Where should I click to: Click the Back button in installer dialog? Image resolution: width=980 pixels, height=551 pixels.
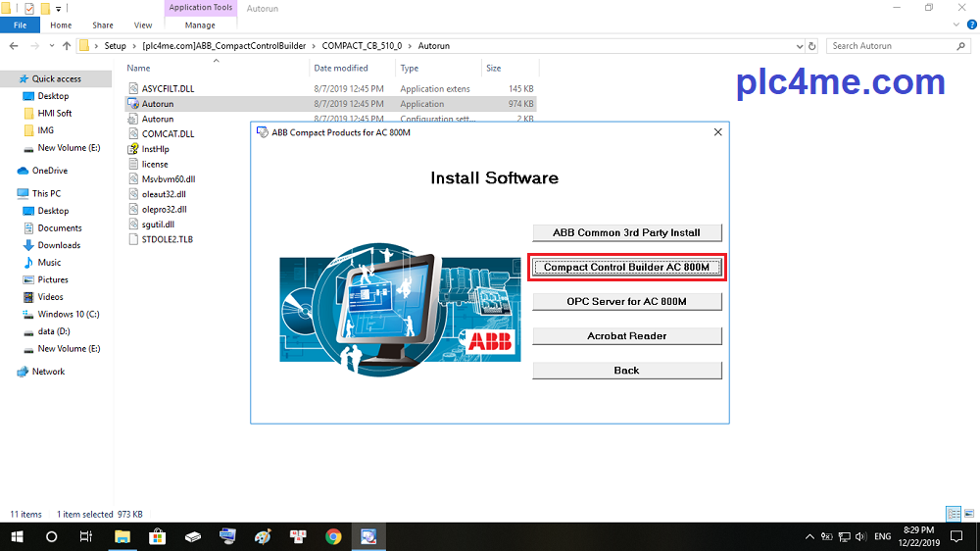tap(627, 371)
